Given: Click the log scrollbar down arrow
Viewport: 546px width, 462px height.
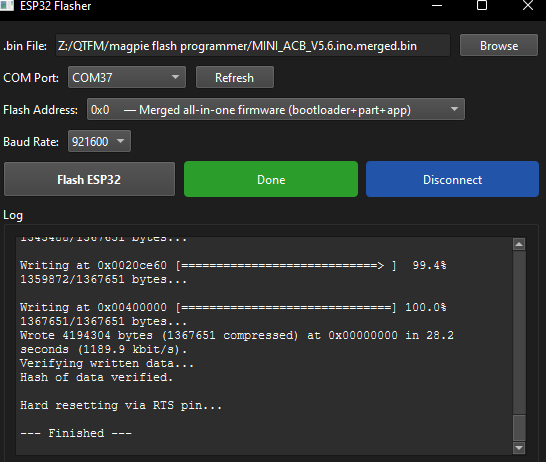Looking at the screenshot, I should tap(519, 448).
